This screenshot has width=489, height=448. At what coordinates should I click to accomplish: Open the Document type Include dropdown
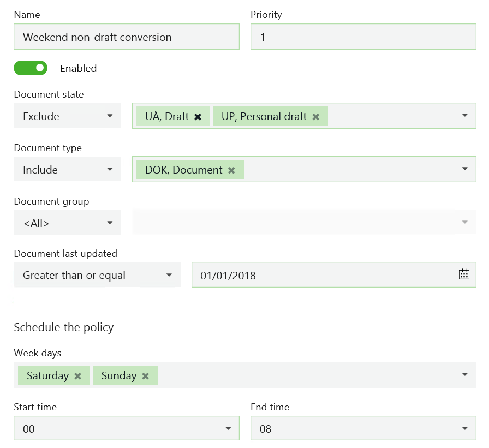(67, 170)
